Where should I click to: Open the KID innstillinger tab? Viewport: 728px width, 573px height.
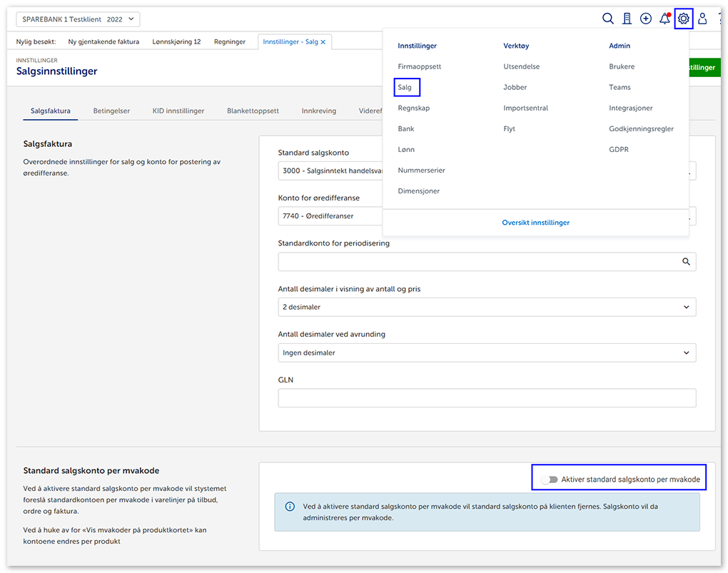(178, 111)
